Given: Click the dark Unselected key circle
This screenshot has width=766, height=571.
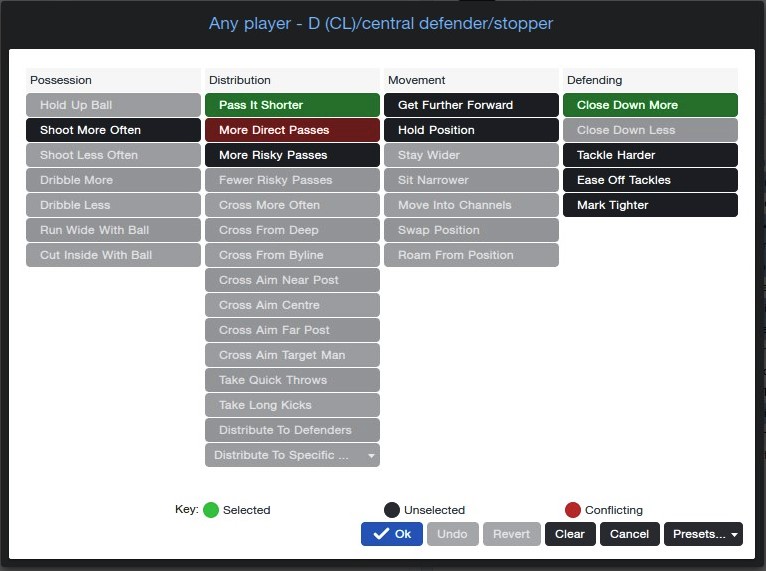Looking at the screenshot, I should pos(392,510).
